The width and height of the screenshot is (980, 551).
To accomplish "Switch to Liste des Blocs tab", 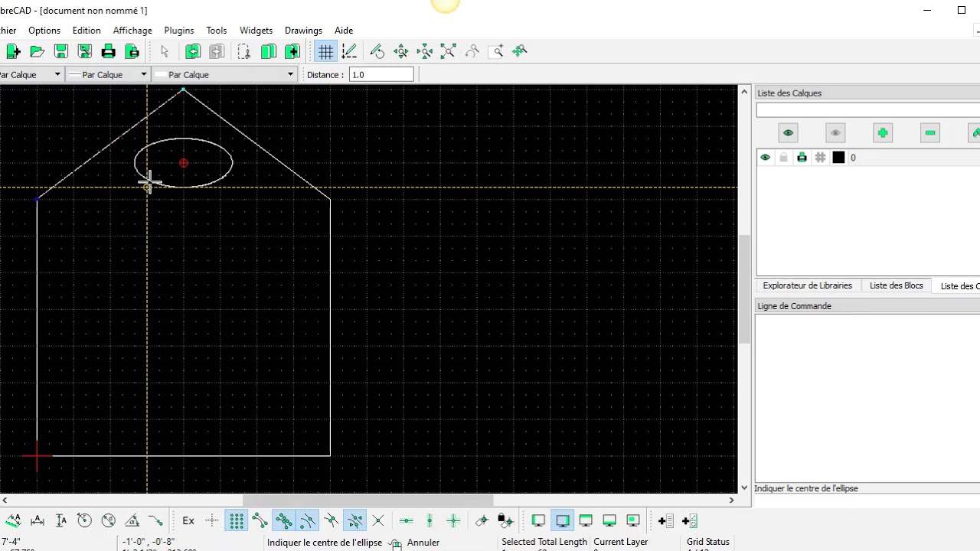I will [x=897, y=285].
